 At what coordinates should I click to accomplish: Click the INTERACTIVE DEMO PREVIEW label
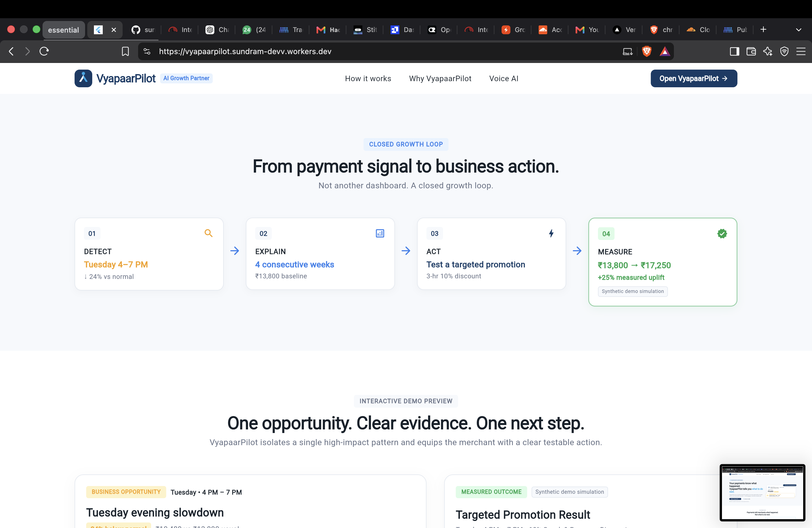click(x=406, y=401)
